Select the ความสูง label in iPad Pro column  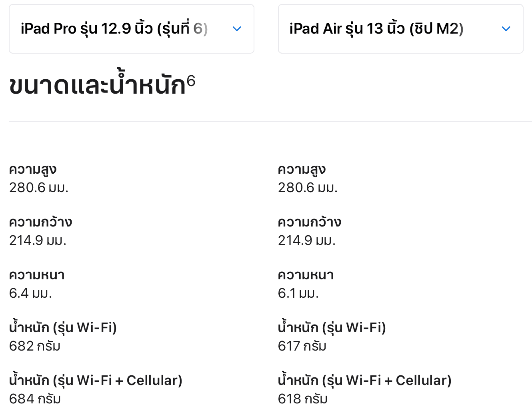click(33, 169)
